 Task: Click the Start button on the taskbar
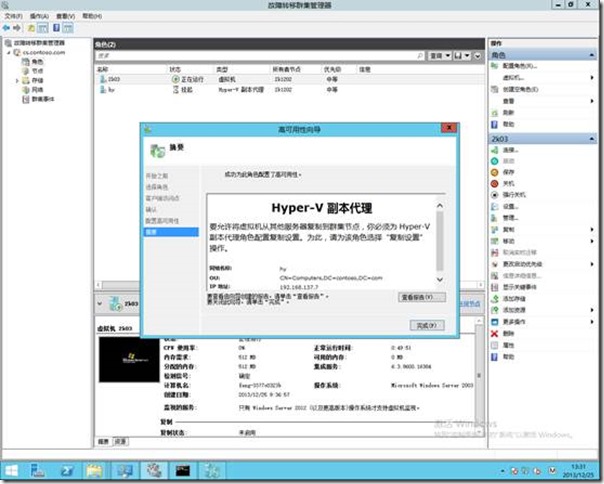pyautogui.click(x=11, y=471)
